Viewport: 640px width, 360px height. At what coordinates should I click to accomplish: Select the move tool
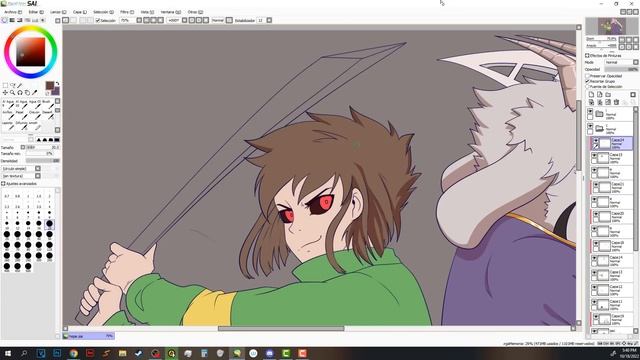pos(5,93)
